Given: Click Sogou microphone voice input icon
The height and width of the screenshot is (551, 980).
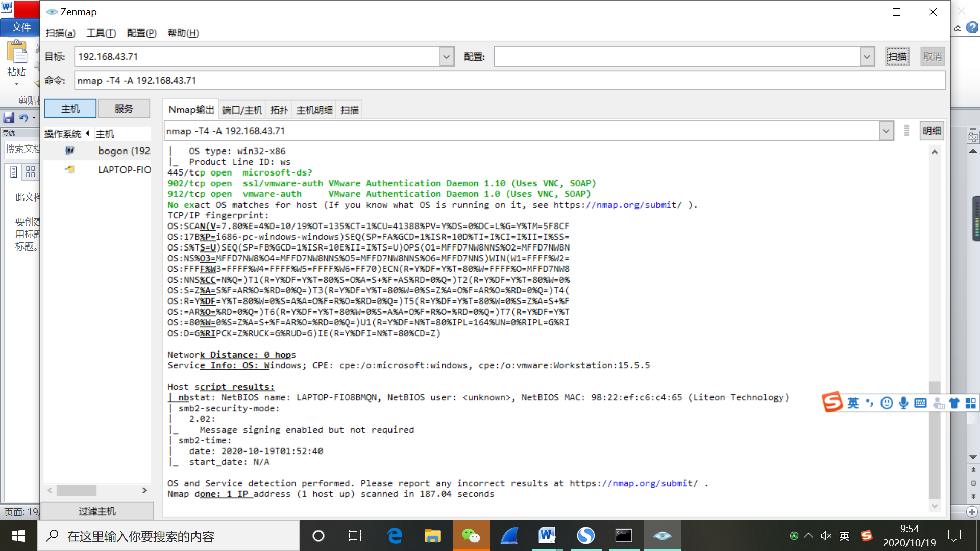Looking at the screenshot, I should click(903, 403).
